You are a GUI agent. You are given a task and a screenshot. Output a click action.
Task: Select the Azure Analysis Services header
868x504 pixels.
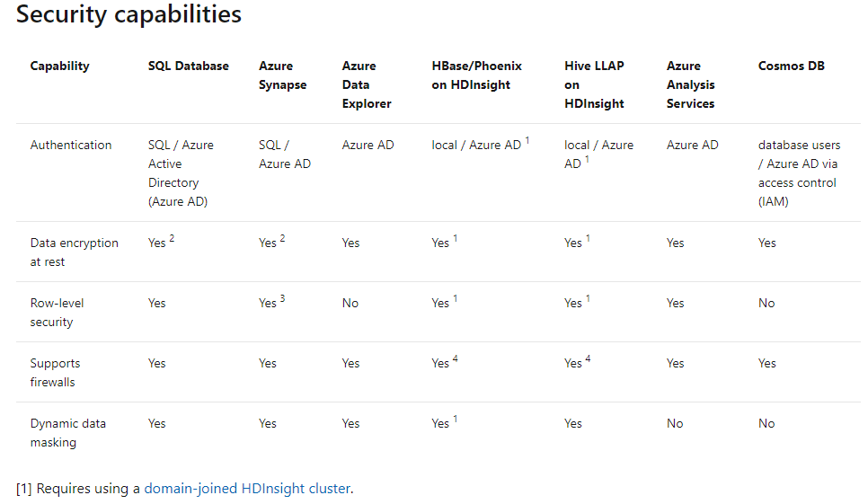coord(690,84)
